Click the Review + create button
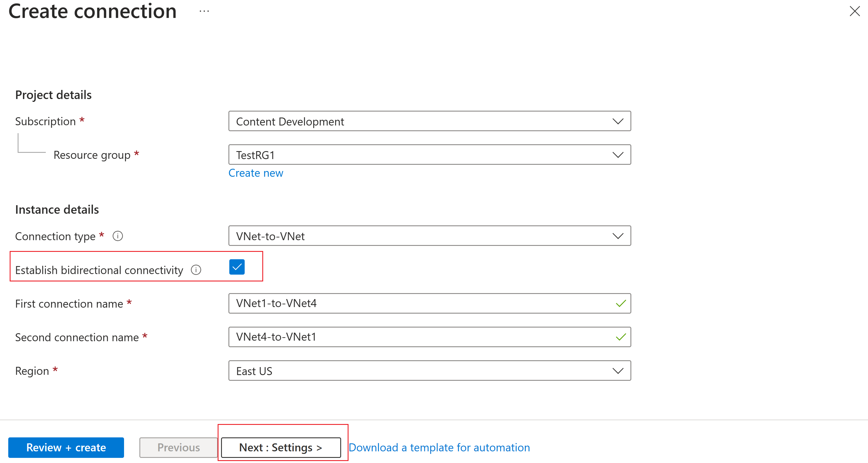Viewport: 868px width, 463px height. [x=66, y=448]
